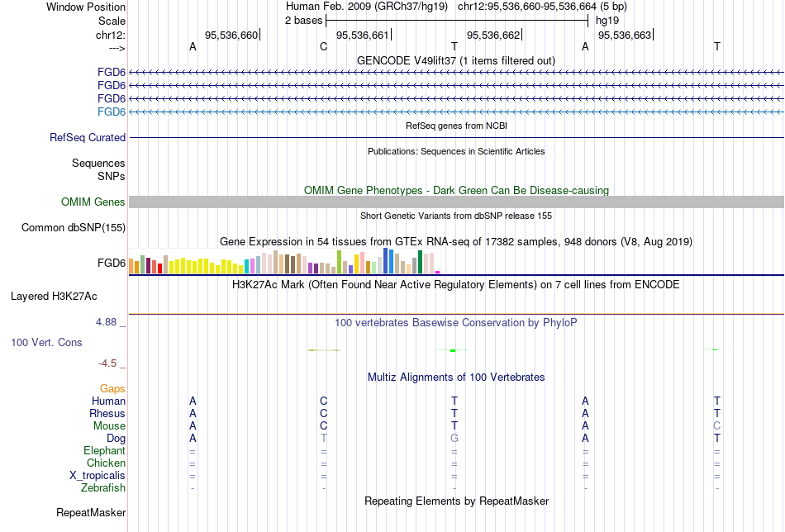Click the Gene Expression in 54 tissues title
The image size is (785, 532).
coord(456,242)
